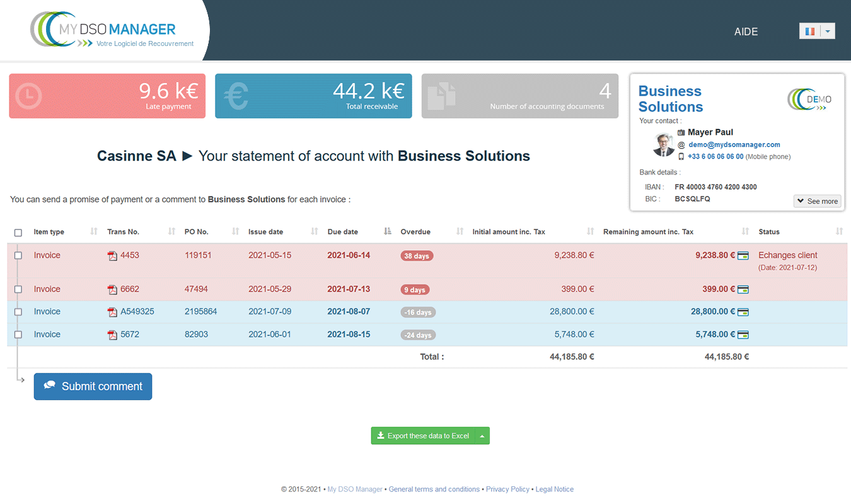Viewport: 851px width, 504px height.
Task: Click the DEMO company logo
Action: click(810, 100)
